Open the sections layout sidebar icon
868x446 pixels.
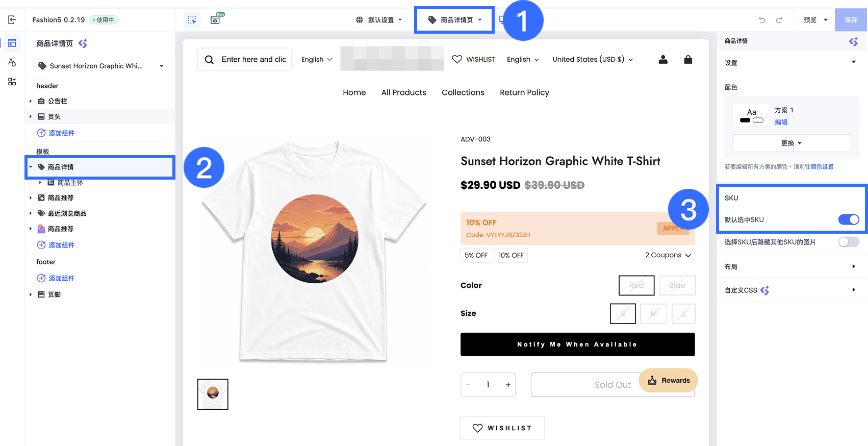(12, 43)
